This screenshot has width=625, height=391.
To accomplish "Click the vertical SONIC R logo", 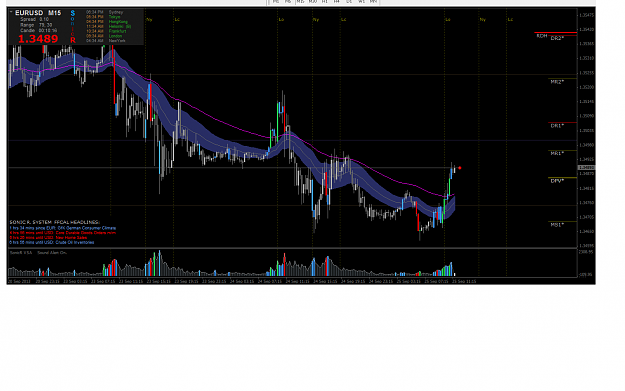I will pos(73,27).
